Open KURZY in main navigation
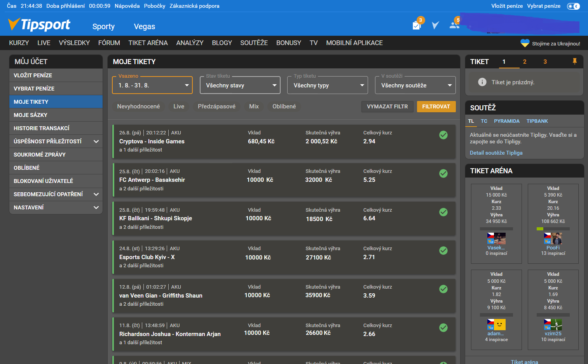The height and width of the screenshot is (364, 588). (19, 43)
